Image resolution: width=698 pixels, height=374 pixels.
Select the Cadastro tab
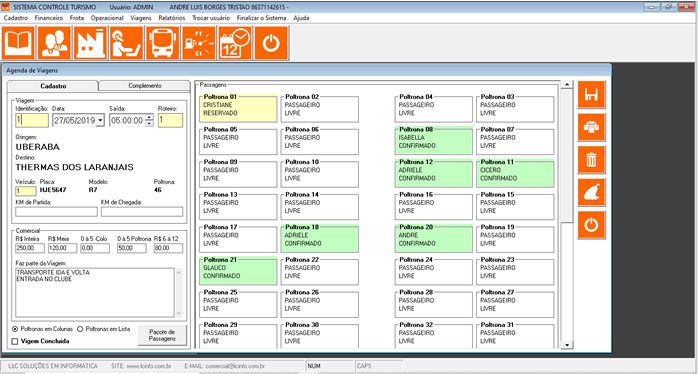click(x=53, y=86)
